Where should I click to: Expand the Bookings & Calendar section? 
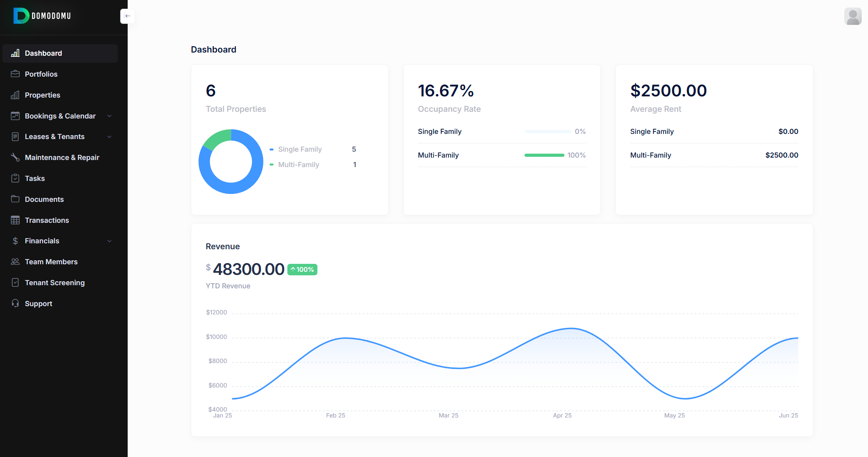[109, 116]
